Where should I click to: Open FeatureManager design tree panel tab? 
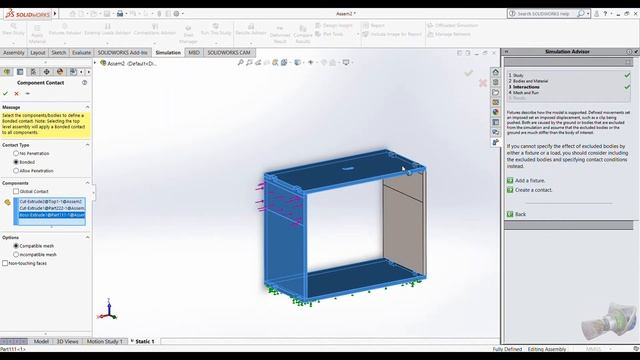7,72
